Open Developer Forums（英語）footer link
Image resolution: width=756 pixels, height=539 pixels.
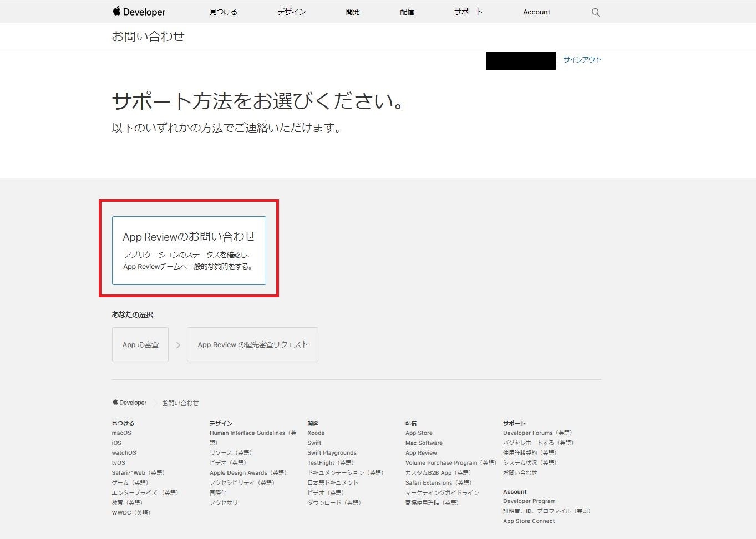[538, 433]
